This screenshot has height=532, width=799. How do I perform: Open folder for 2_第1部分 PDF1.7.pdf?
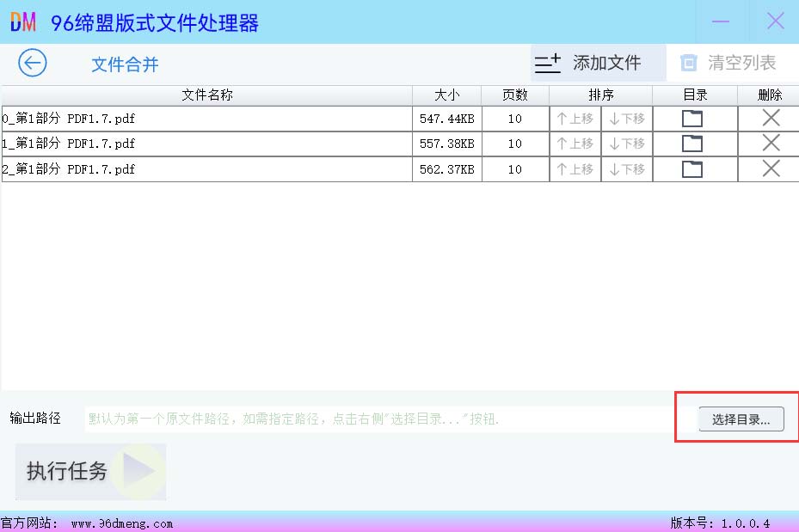[x=691, y=169]
